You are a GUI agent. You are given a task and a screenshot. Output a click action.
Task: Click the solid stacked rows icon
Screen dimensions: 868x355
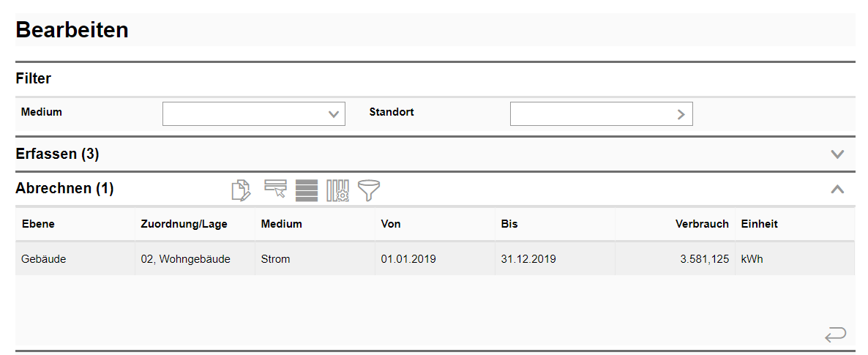[x=307, y=190]
